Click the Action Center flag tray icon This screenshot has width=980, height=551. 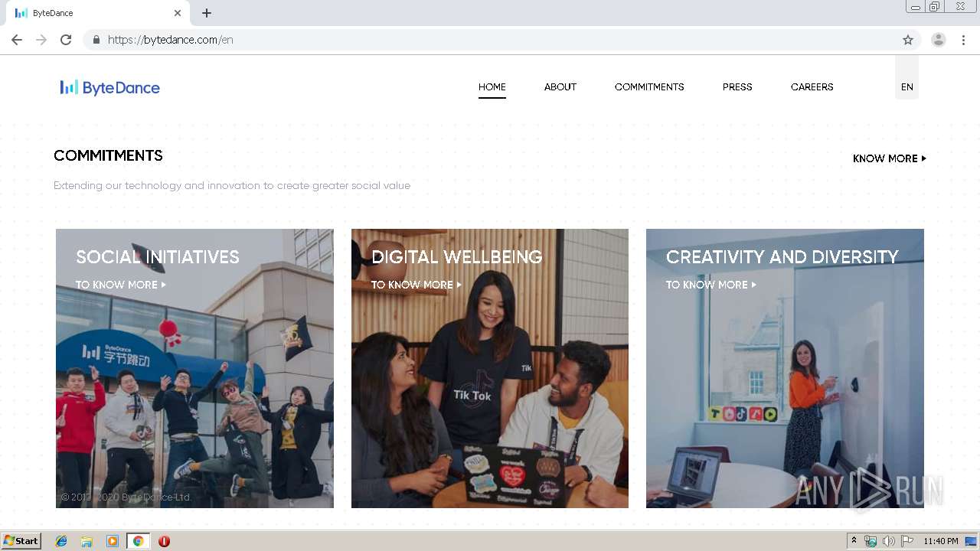pos(907,541)
